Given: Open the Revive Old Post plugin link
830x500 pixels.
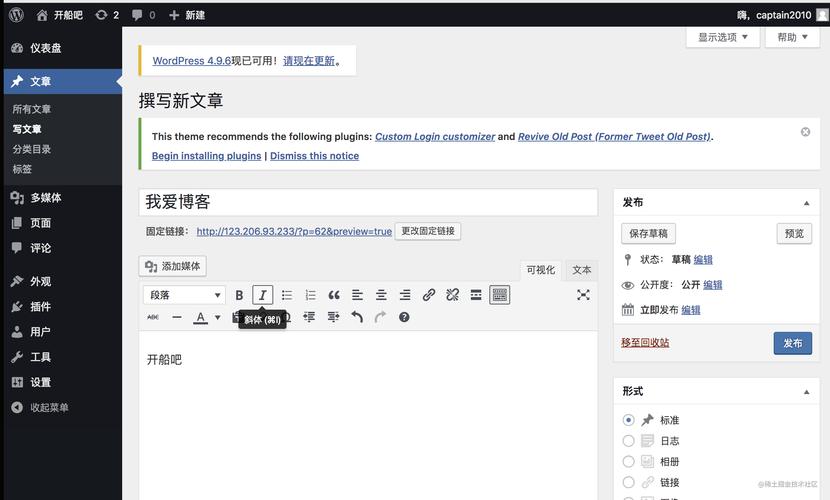Looking at the screenshot, I should [x=615, y=137].
